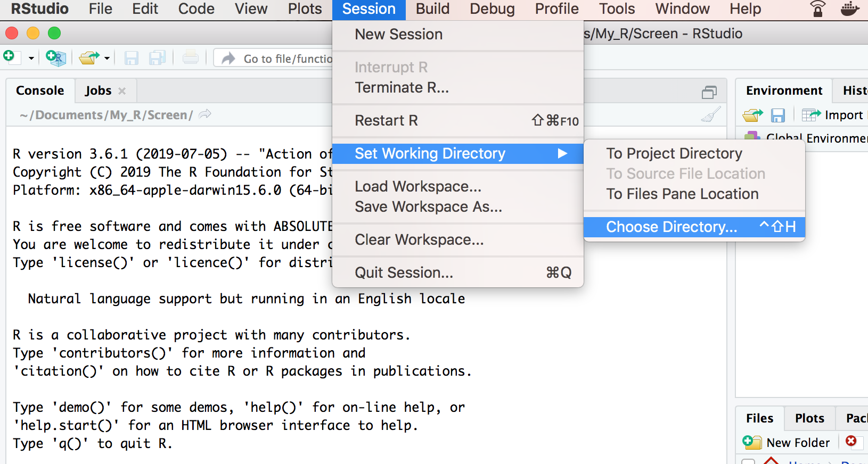Click the view current directory arrow in console
The width and height of the screenshot is (868, 464).
205,114
